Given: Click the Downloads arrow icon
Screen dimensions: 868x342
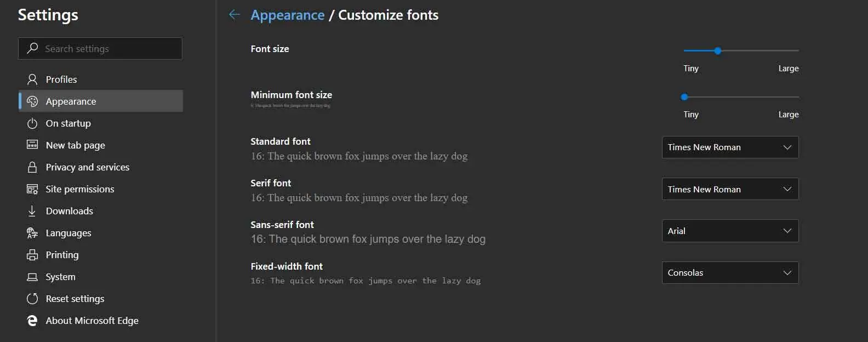Looking at the screenshot, I should pos(32,211).
